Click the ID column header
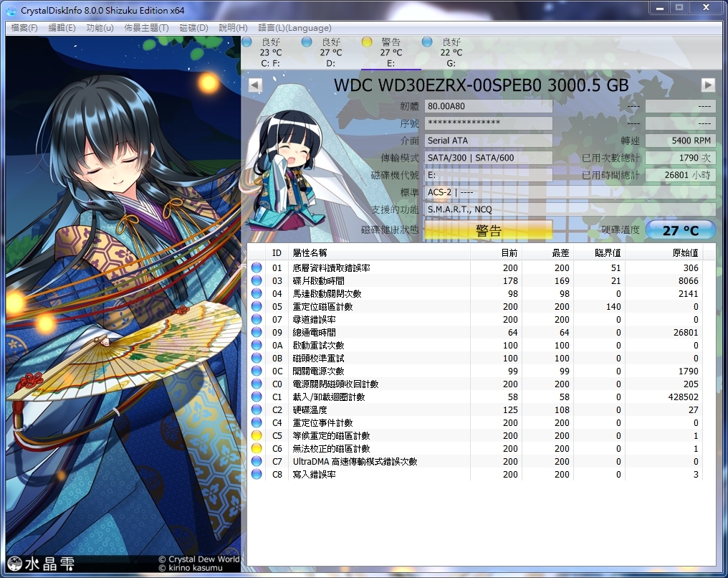Viewport: 728px width, 578px height. (x=277, y=252)
